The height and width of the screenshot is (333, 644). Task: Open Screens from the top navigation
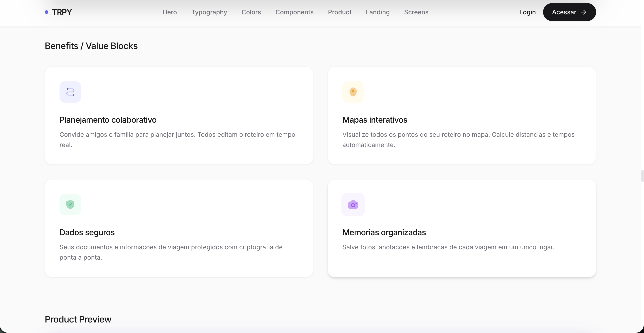click(416, 12)
